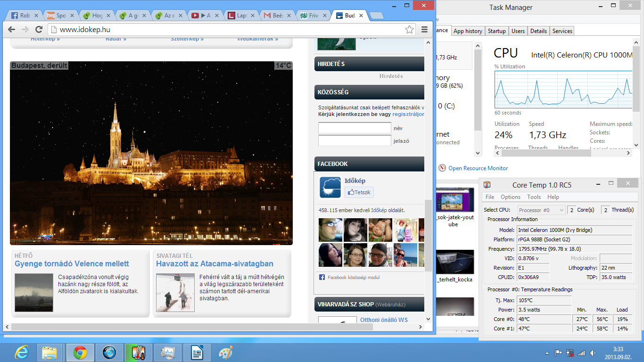The height and width of the screenshot is (362, 644).
Task: Open the Chrome menu (three lines)
Action: pyautogui.click(x=424, y=29)
